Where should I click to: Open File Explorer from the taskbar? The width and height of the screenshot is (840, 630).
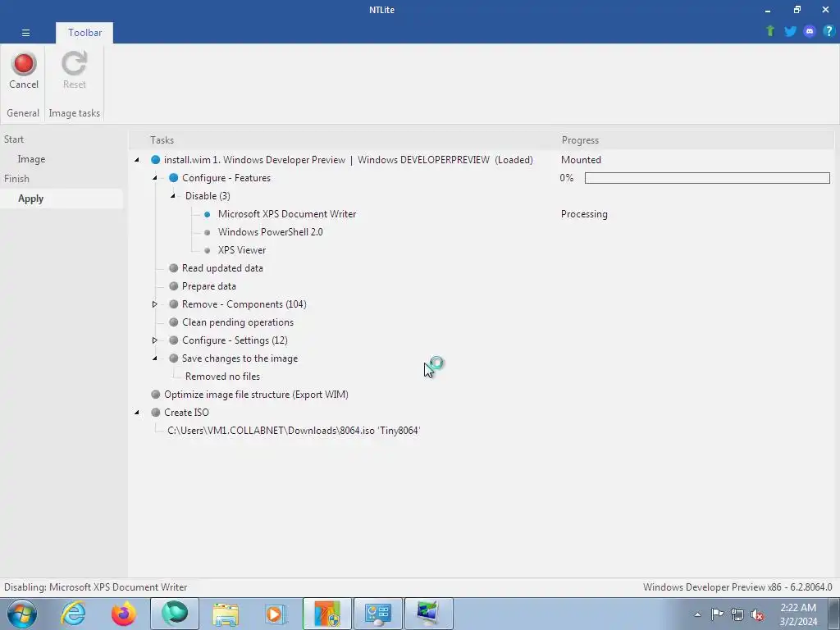[x=226, y=614]
